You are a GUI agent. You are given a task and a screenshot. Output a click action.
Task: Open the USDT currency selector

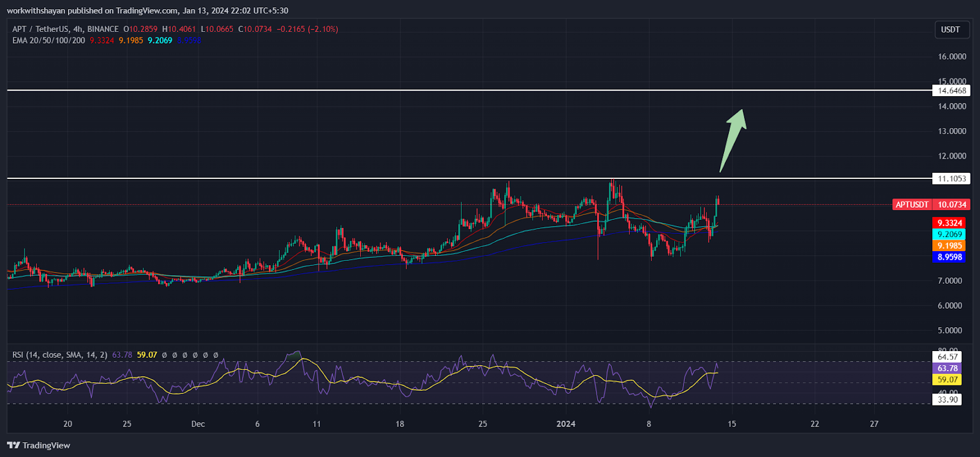951,29
